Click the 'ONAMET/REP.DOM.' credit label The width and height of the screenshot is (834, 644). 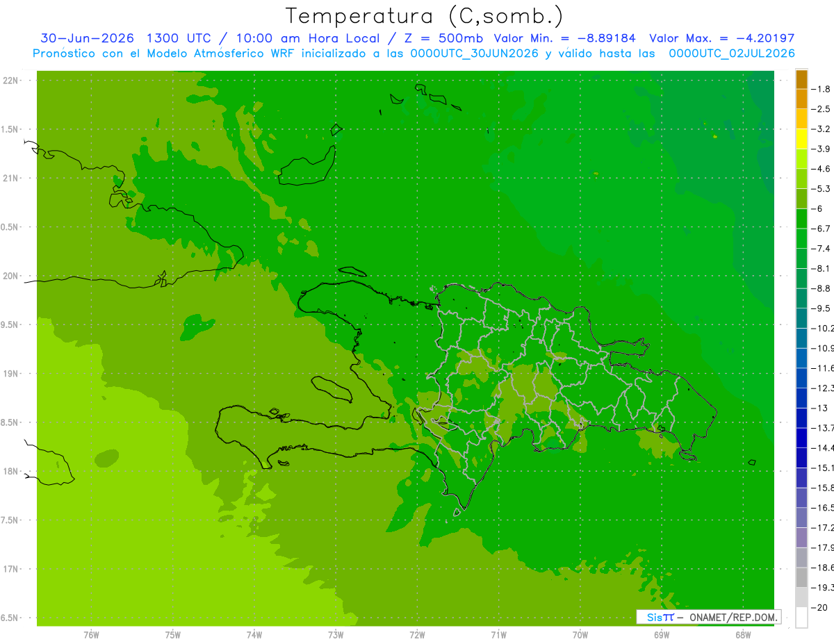pyautogui.click(x=733, y=617)
